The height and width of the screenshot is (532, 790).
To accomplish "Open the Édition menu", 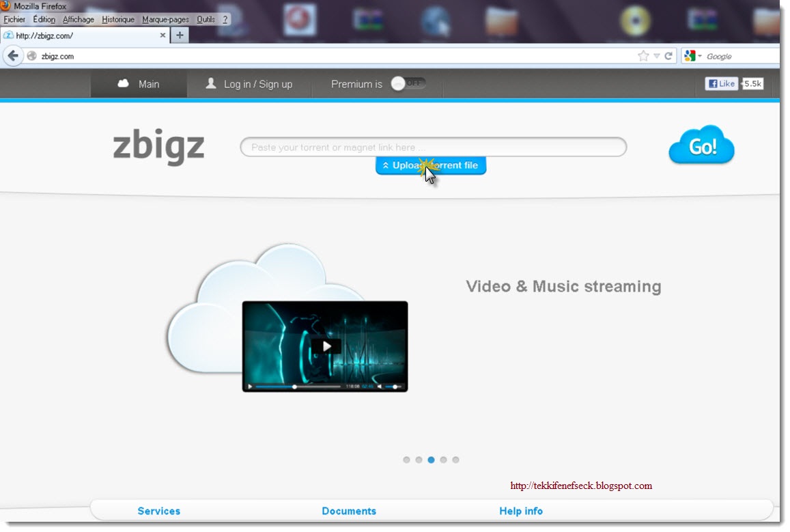I will pos(44,19).
